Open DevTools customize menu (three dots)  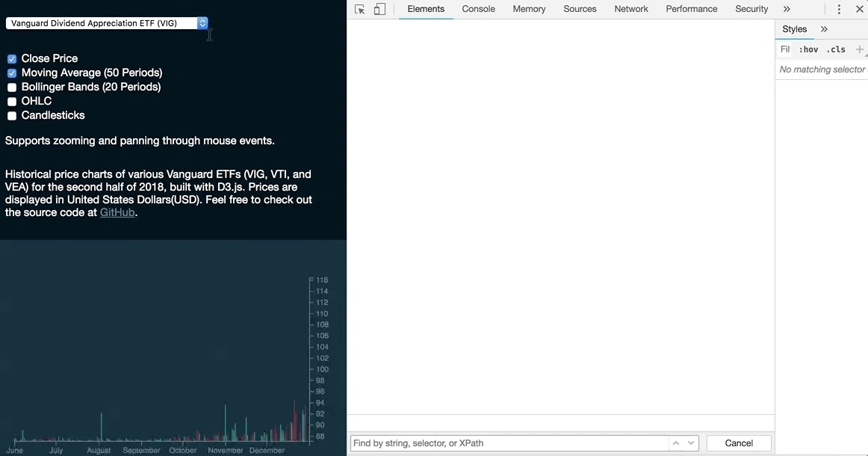click(x=839, y=10)
